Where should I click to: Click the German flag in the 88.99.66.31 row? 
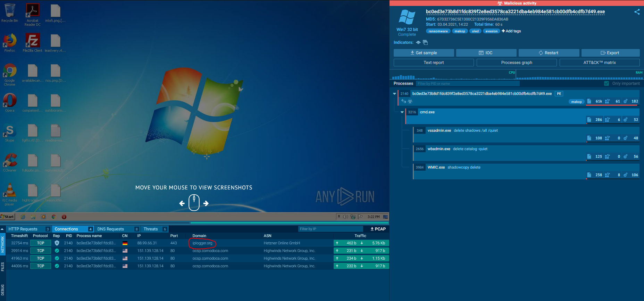125,243
